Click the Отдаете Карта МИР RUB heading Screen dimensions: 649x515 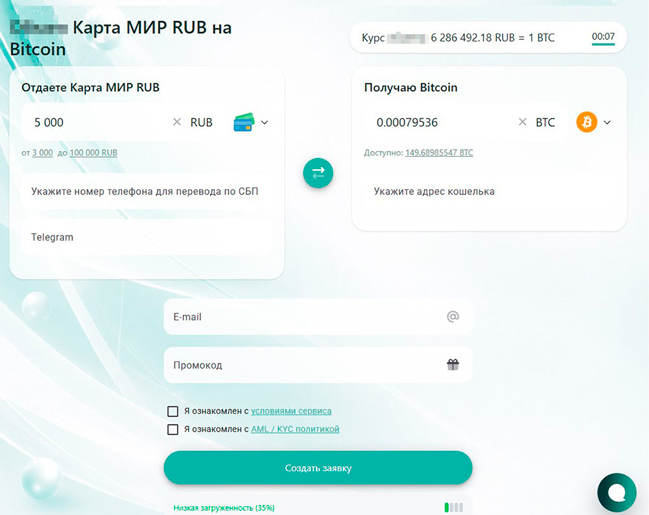pos(90,88)
